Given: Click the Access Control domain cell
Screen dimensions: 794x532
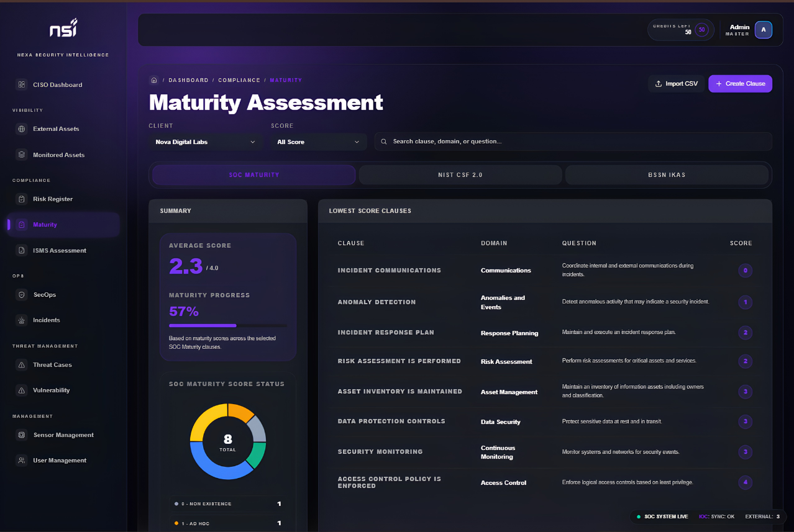Looking at the screenshot, I should (x=503, y=483).
